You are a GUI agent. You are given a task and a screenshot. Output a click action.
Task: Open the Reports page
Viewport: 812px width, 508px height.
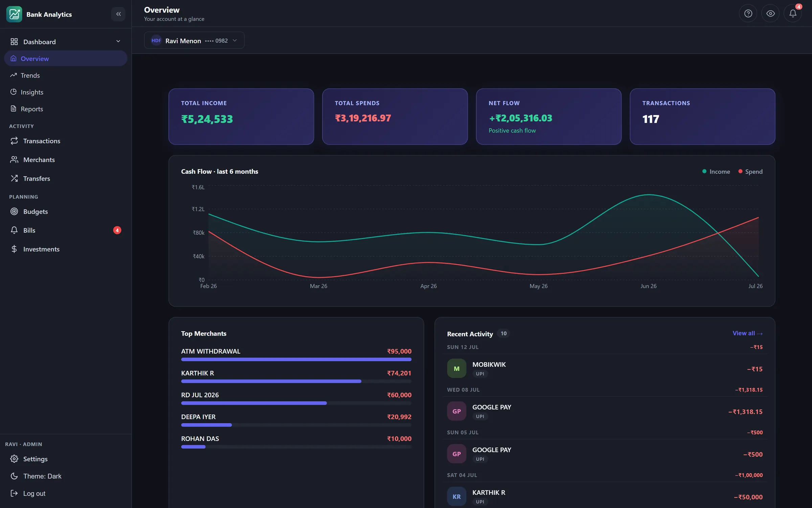66,109
